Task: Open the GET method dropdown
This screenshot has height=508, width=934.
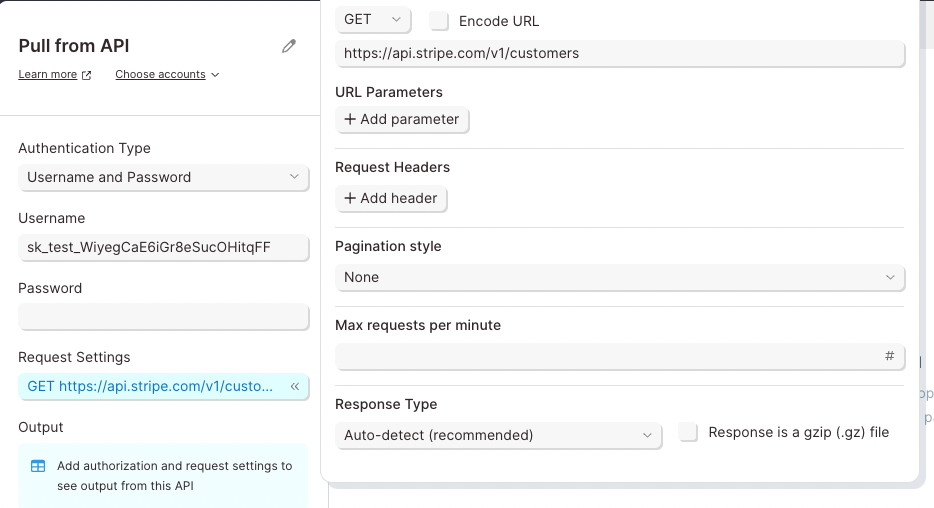Action: [x=373, y=20]
